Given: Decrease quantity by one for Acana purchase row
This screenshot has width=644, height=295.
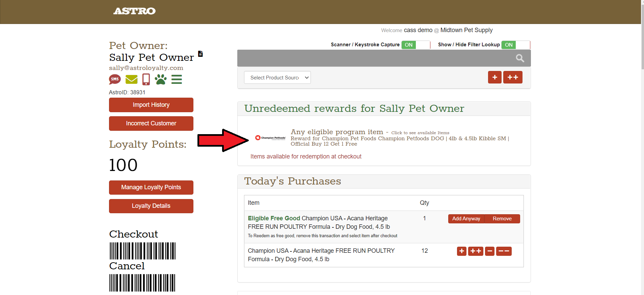Looking at the screenshot, I should tap(490, 251).
